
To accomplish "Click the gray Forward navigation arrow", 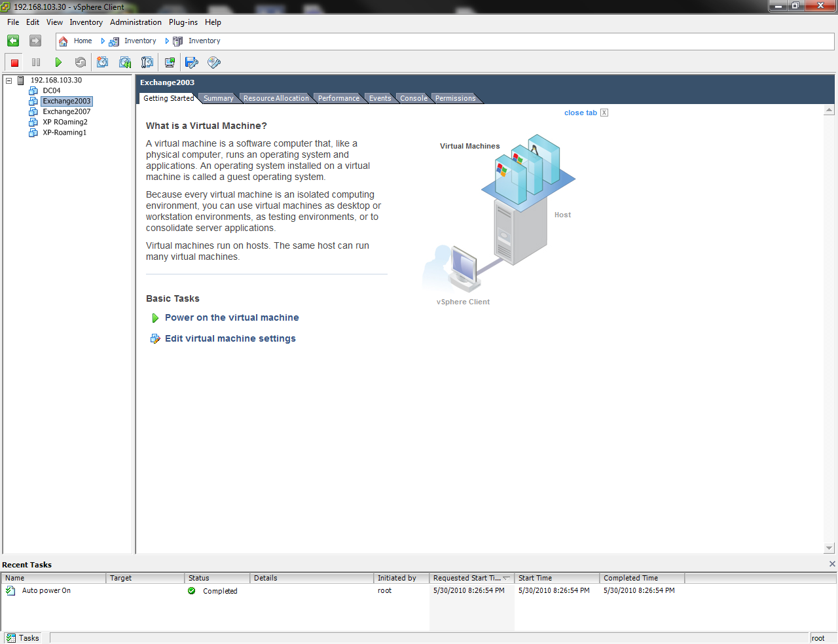I will click(x=35, y=41).
